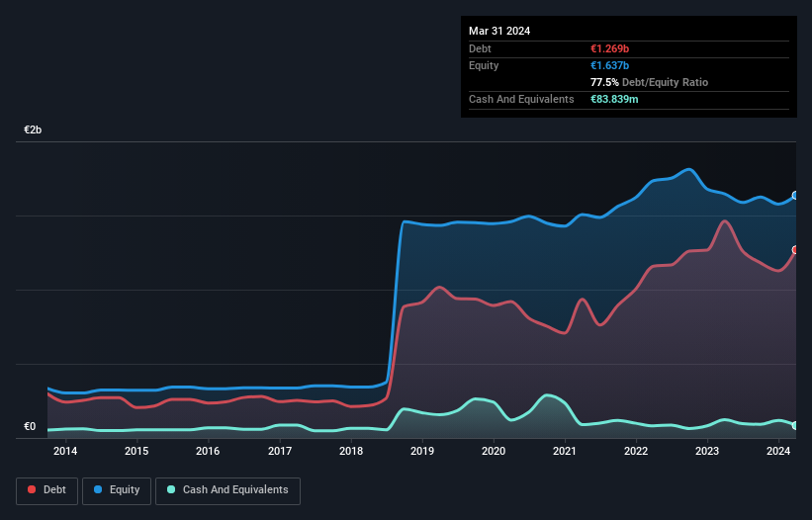Click the €1.637b equity value
812x520 pixels.
click(609, 65)
